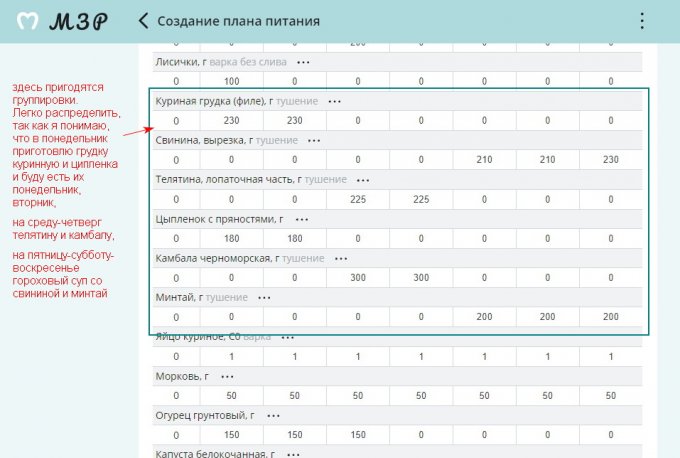This screenshot has height=458, width=680.
Task: Open ellipsis menu for Телятина, лопаточная часть
Action: pos(363,180)
